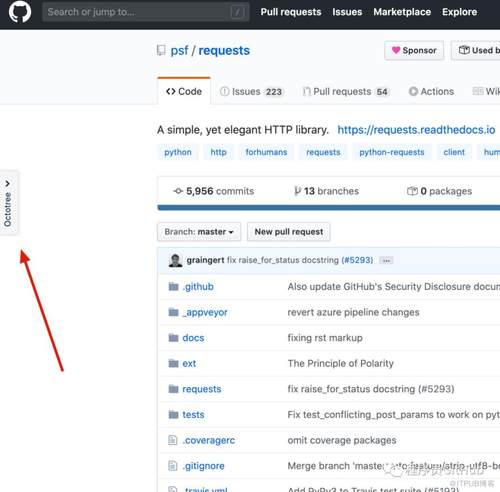Click the _appveyor folder icon
Viewport: 500px width, 492px height.
[173, 312]
